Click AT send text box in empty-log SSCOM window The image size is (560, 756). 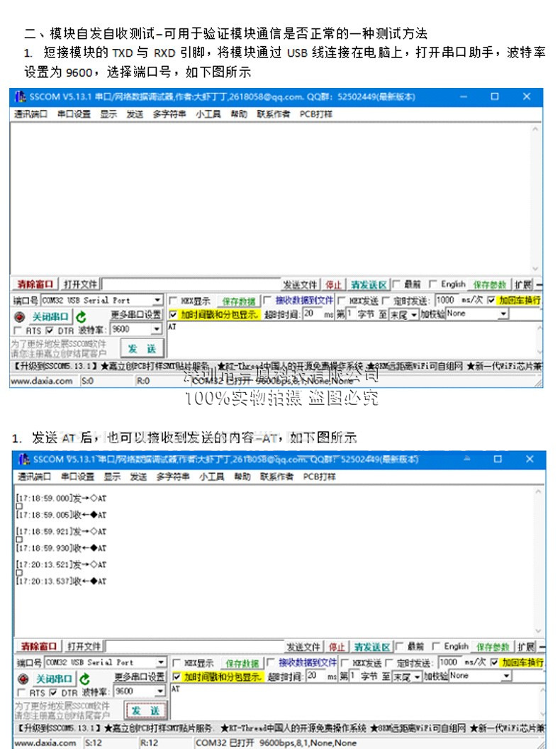(352, 340)
